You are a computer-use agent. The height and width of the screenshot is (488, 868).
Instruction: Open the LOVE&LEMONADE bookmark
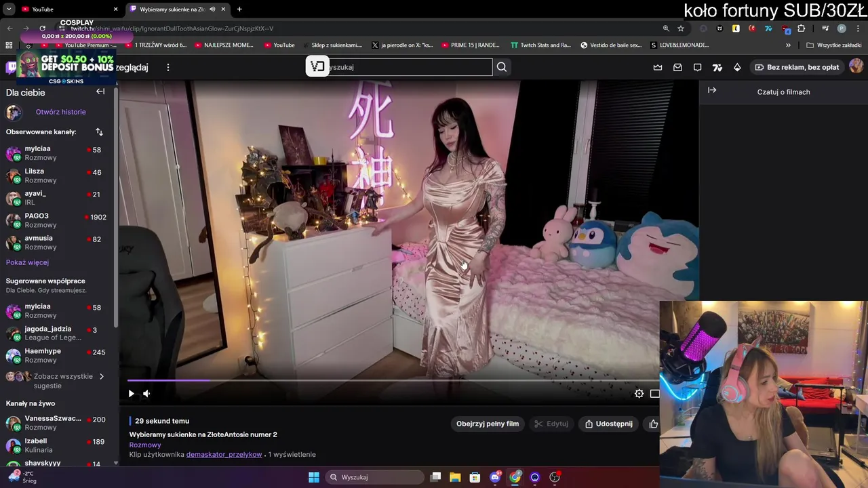pyautogui.click(x=679, y=45)
